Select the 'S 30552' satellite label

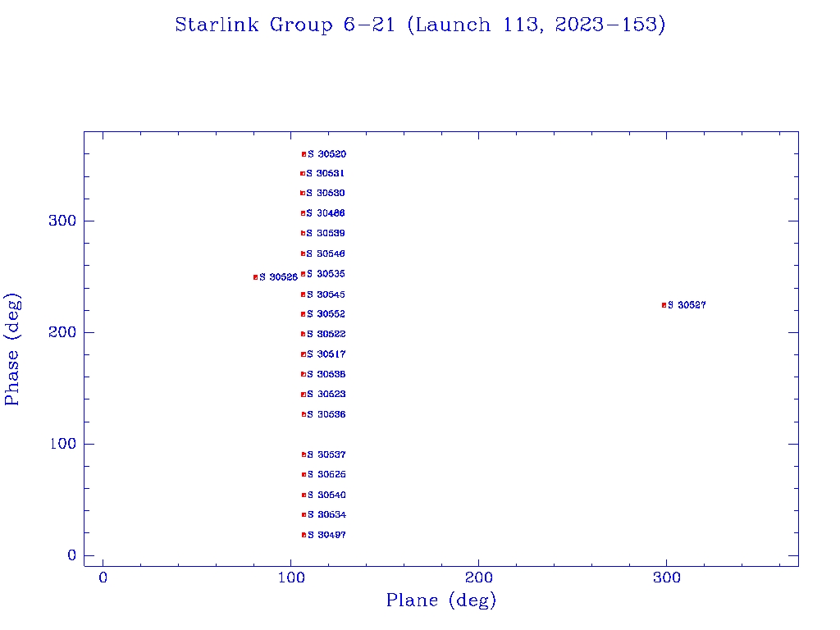tap(326, 314)
